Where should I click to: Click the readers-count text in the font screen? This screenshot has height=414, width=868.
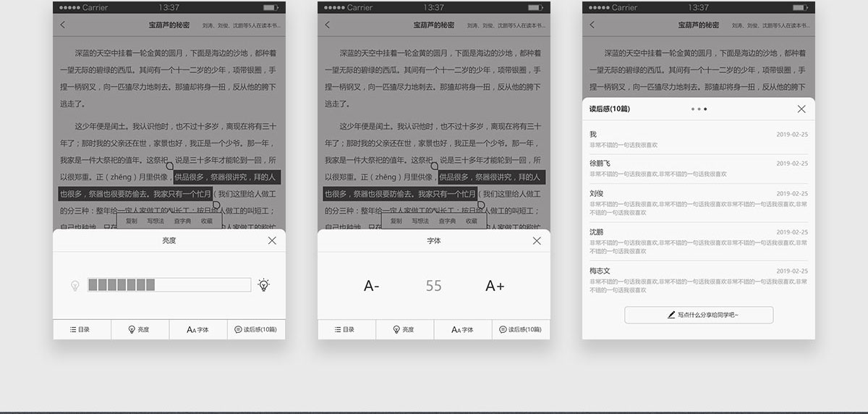(x=506, y=25)
